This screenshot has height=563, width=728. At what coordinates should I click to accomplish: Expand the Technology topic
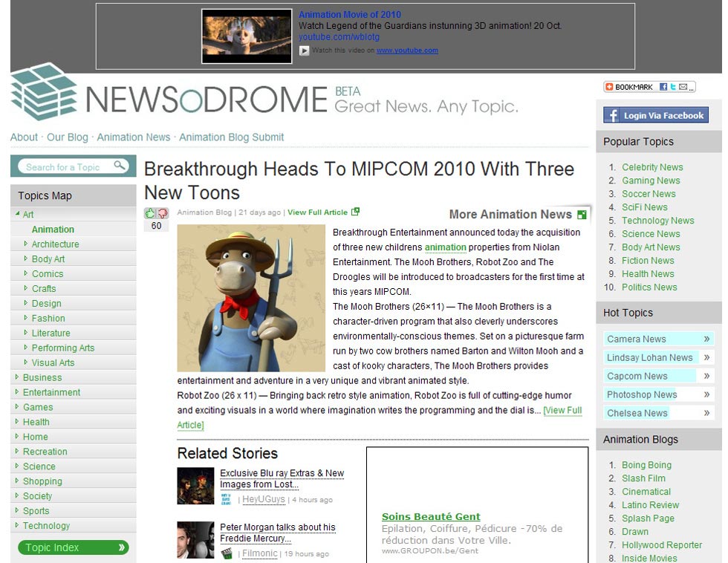click(x=17, y=525)
